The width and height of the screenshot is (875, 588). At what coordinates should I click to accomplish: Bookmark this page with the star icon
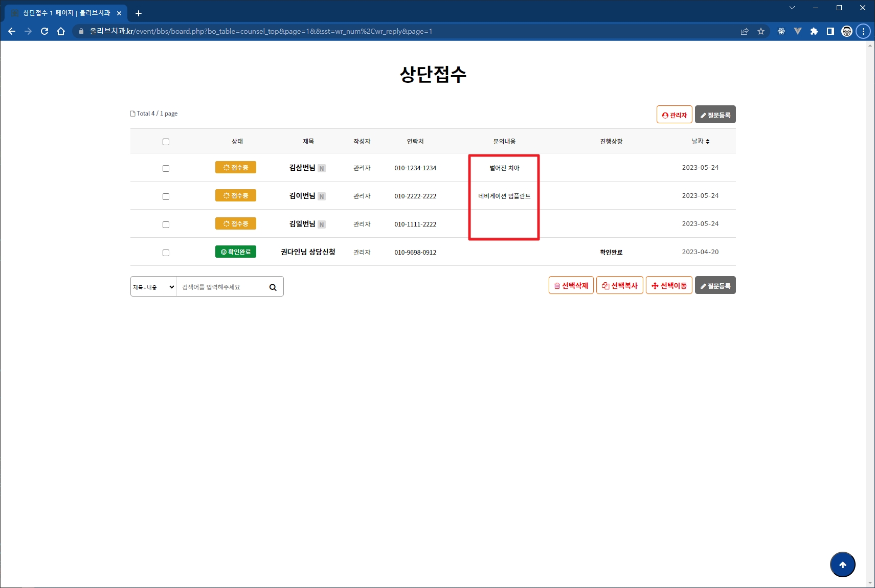[x=761, y=31]
